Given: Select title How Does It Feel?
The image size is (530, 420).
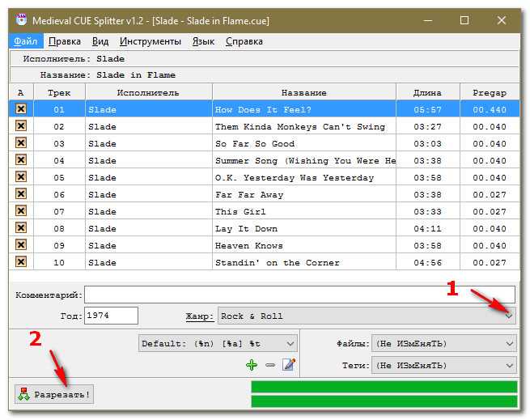Looking at the screenshot, I should click(x=263, y=109).
